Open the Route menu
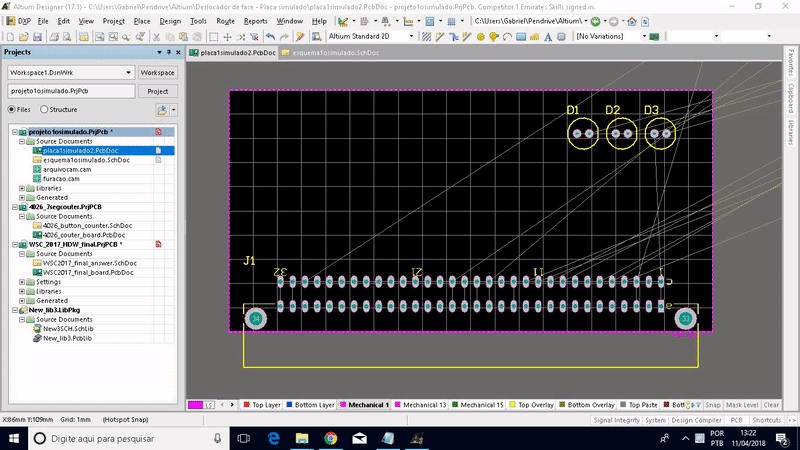Viewport: 800px width, 450px height. coord(225,21)
